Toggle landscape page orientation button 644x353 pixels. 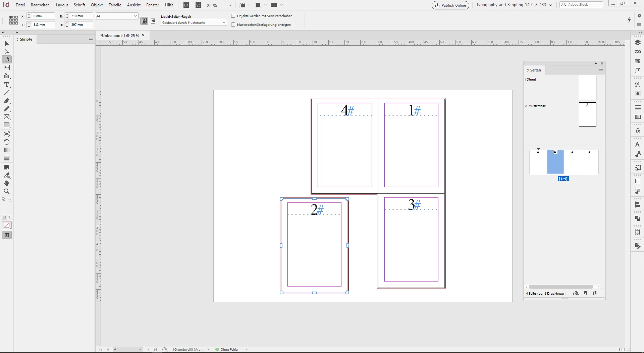(153, 21)
